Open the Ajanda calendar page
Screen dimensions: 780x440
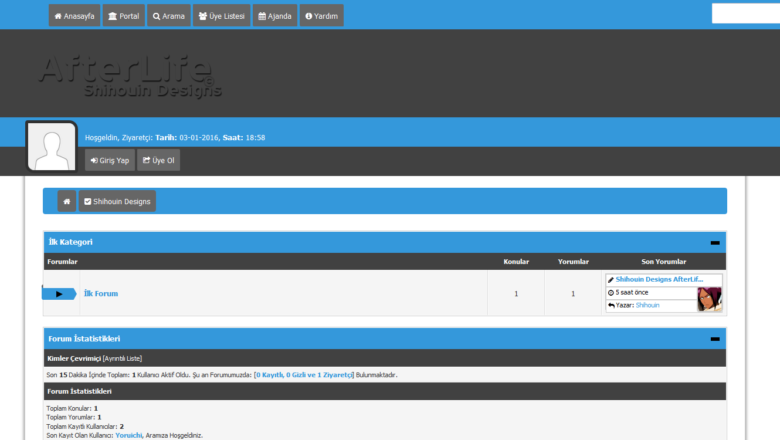click(x=274, y=16)
